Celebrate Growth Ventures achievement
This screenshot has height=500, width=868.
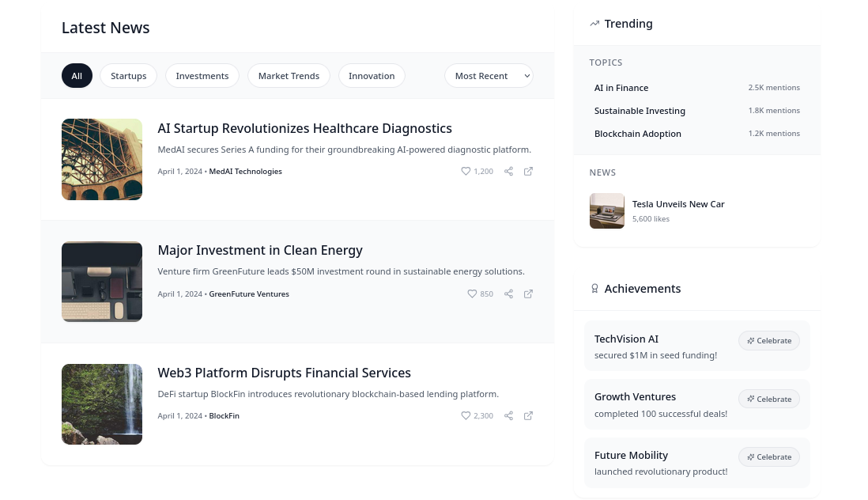coord(769,399)
